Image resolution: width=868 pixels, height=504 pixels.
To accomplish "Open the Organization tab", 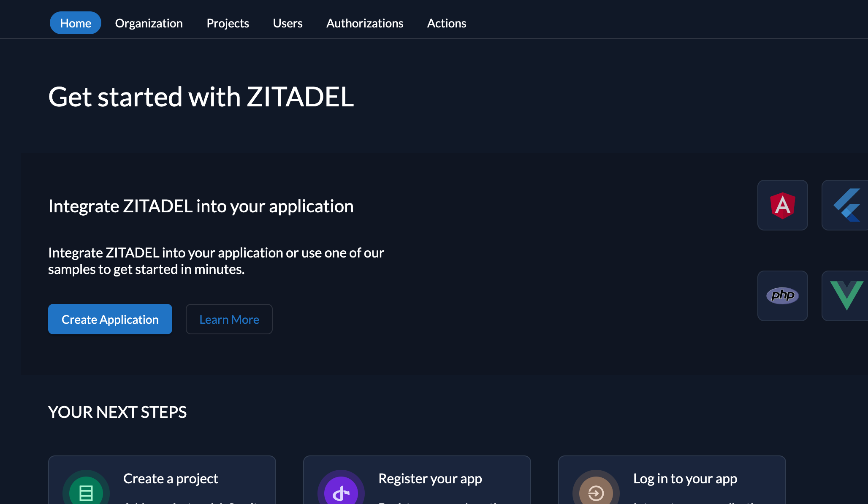I will pos(149,23).
